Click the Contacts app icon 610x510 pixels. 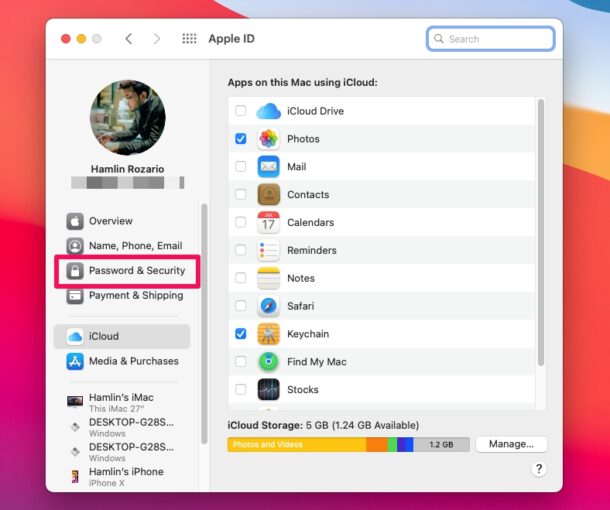pyautogui.click(x=268, y=195)
